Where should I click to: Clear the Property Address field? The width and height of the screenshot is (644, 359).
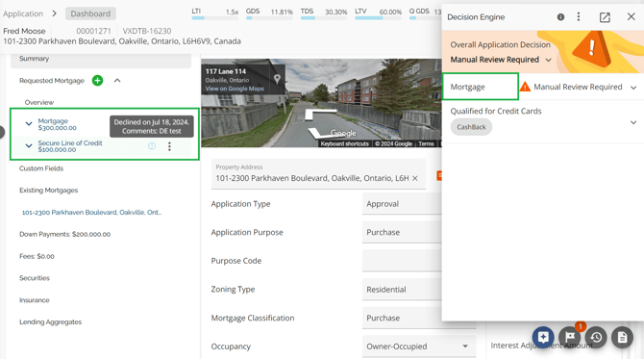point(415,178)
